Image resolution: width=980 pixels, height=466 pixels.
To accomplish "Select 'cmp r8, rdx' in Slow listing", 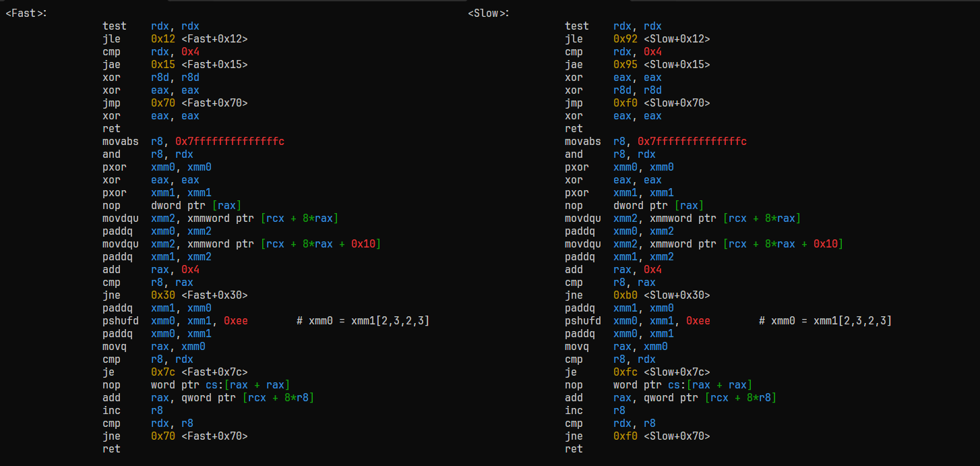I will pyautogui.click(x=611, y=359).
